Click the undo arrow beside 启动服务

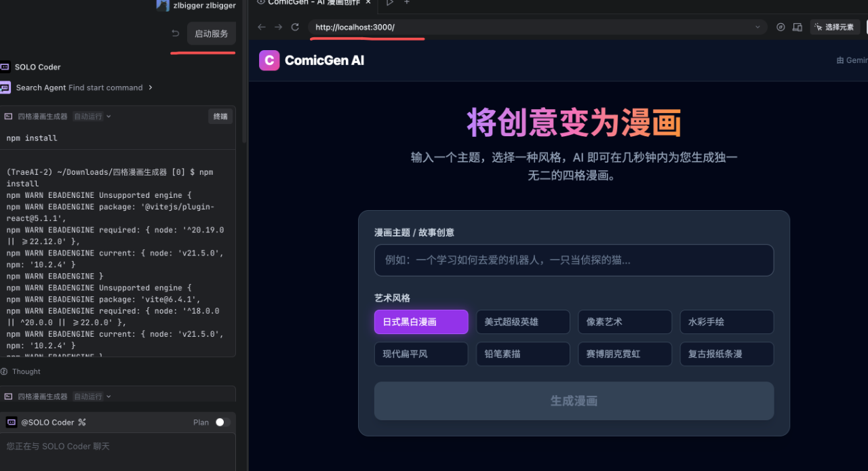point(174,33)
